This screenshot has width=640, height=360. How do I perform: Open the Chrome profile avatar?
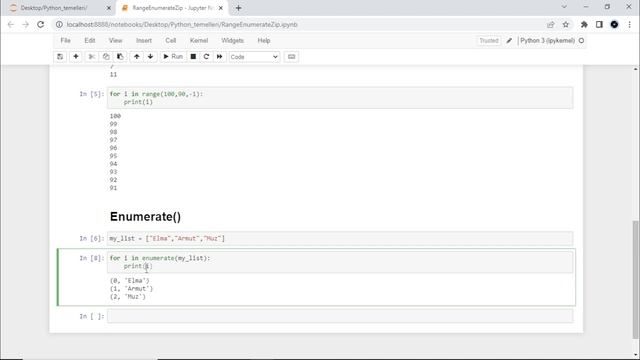(x=614, y=24)
